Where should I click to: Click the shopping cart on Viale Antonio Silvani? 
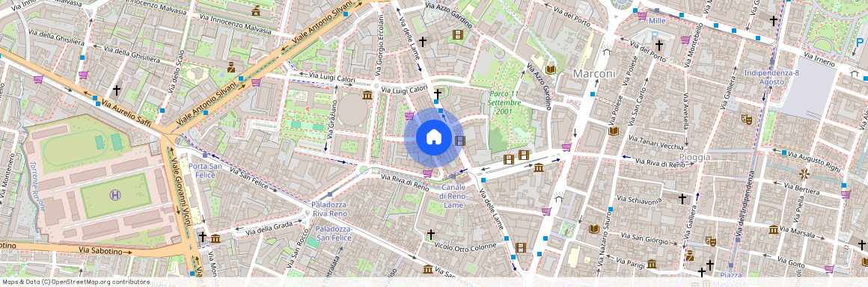[256, 82]
